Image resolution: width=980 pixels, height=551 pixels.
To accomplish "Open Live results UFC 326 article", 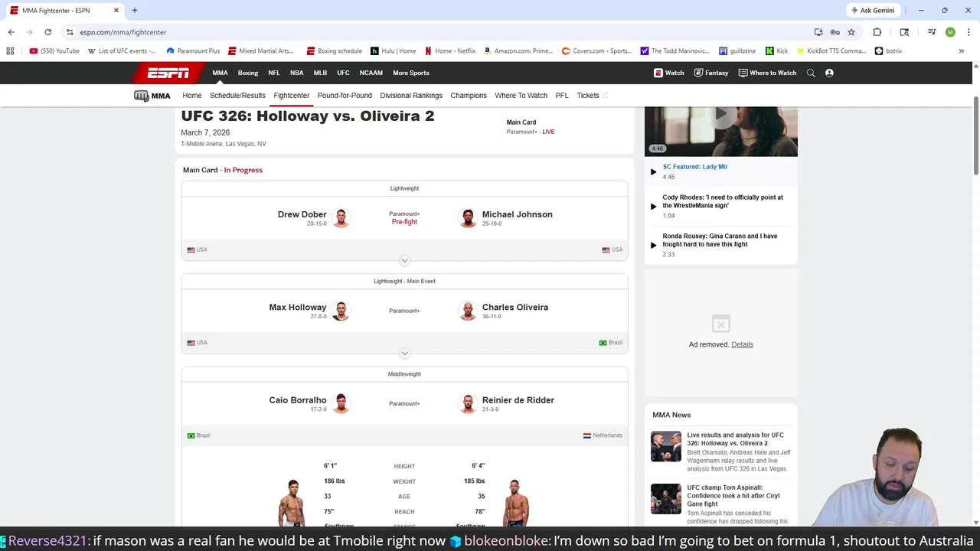I will tap(735, 439).
